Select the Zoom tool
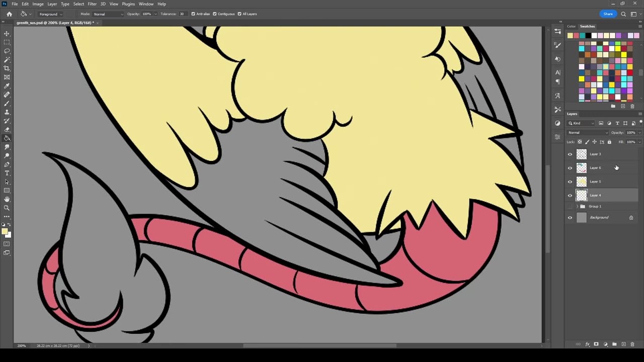 [7, 208]
